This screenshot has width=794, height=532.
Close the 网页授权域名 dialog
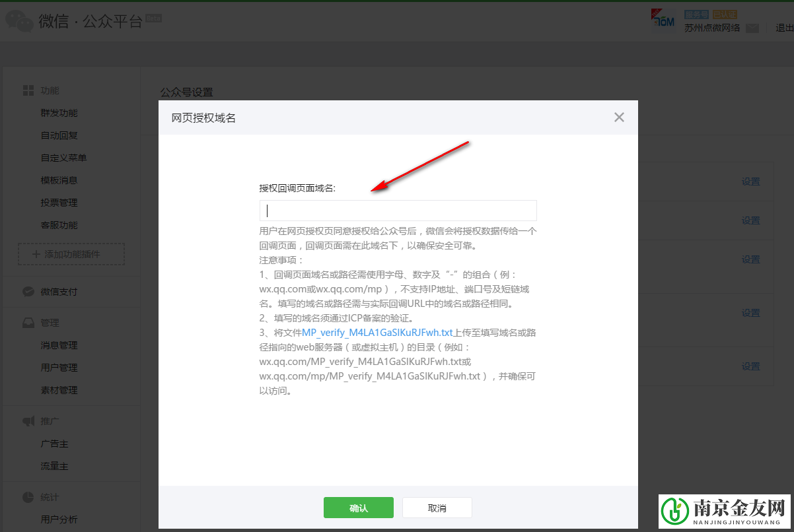coord(619,117)
